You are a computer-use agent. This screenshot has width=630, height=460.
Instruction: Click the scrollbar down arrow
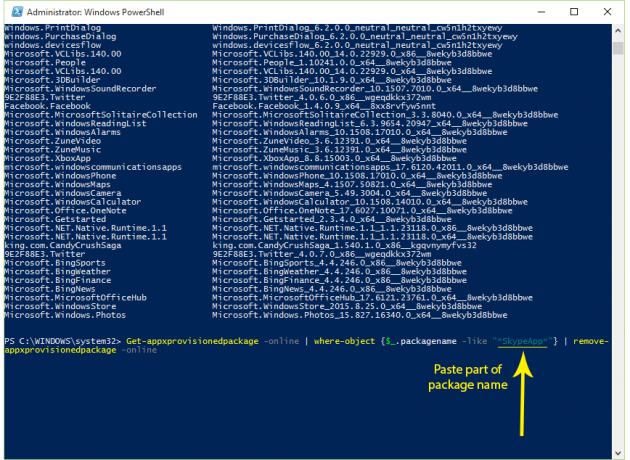coord(618,451)
